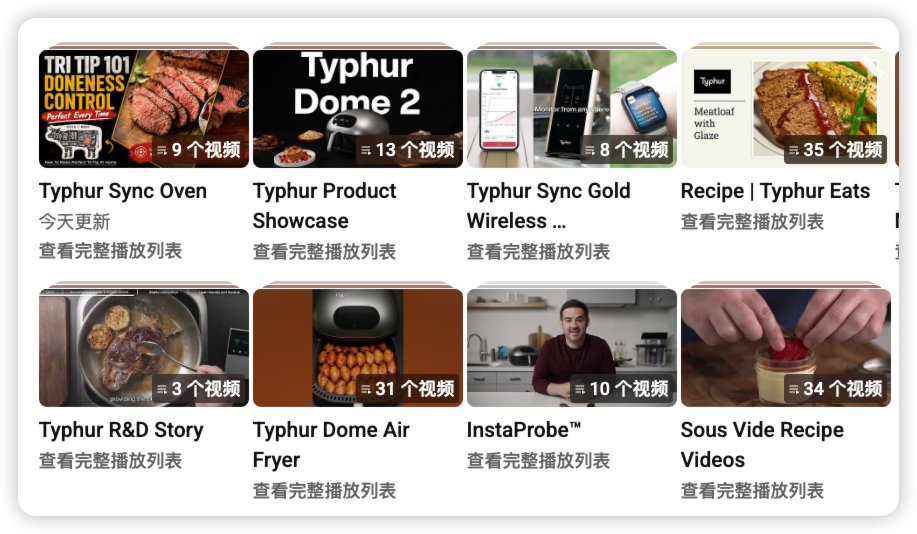
Task: Open the Recipe | Typhur Eats title link
Action: (775, 191)
